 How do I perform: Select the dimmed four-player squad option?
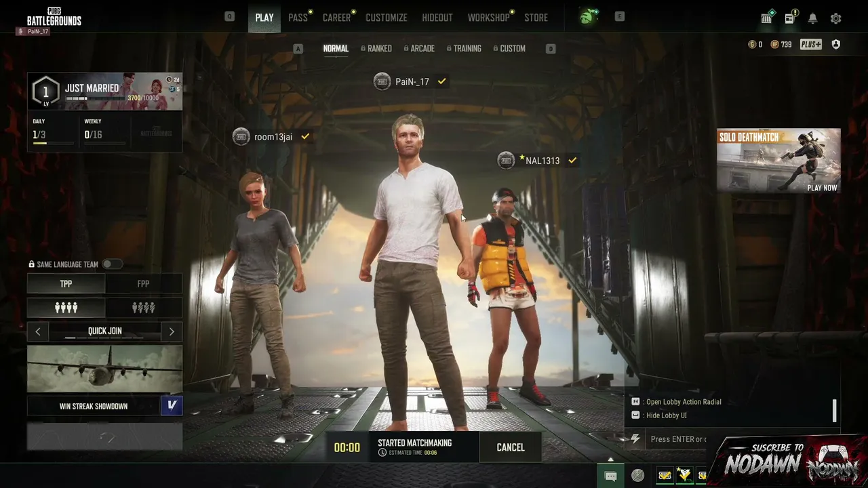[143, 308]
